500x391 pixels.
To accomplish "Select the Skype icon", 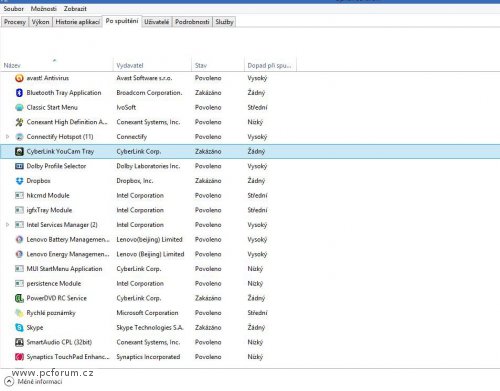I will click(19, 328).
